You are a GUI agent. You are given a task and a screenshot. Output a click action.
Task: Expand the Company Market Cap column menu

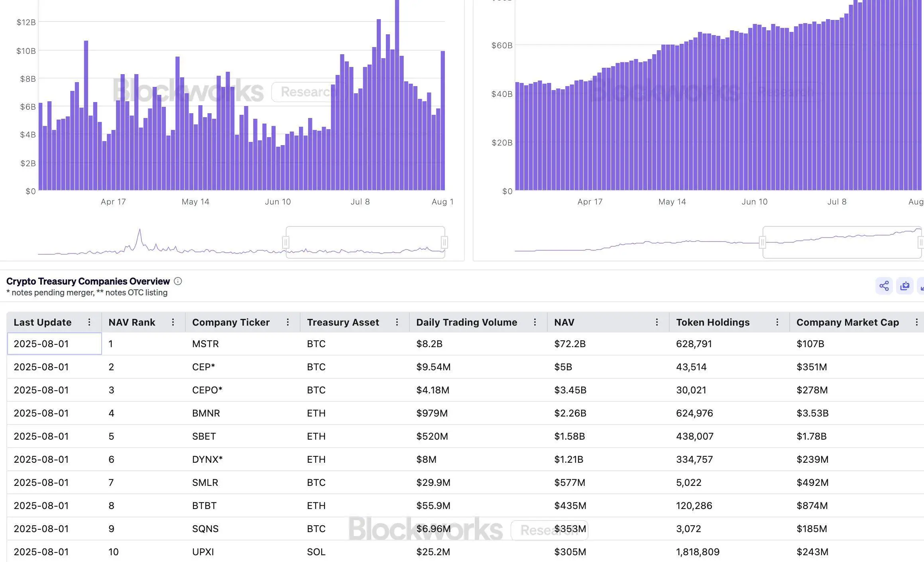pyautogui.click(x=916, y=322)
